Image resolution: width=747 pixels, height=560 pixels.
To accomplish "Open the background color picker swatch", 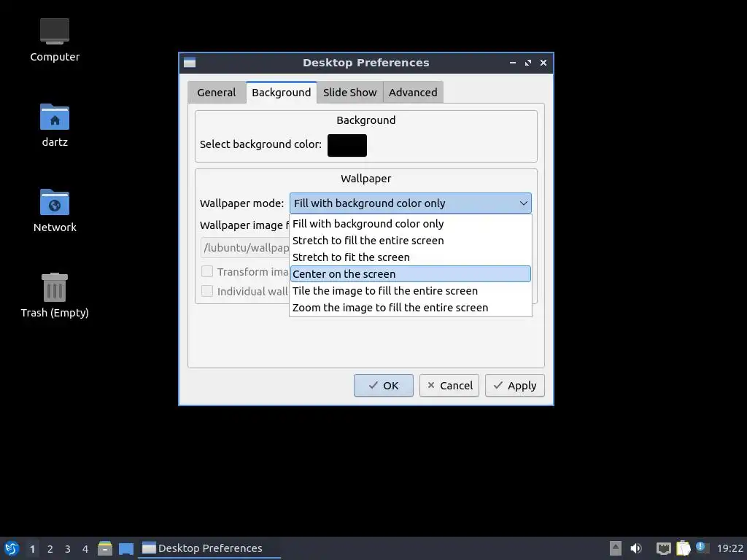I will [x=347, y=145].
